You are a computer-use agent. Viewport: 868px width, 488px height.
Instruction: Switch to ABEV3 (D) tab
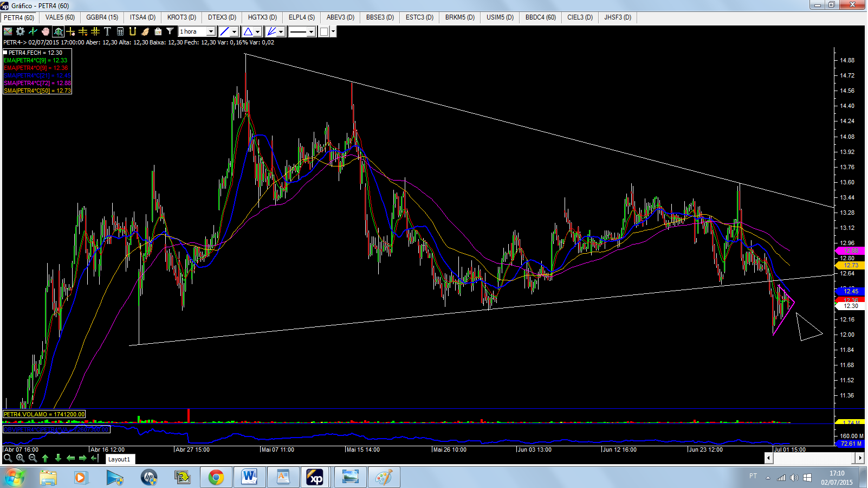tap(340, 17)
